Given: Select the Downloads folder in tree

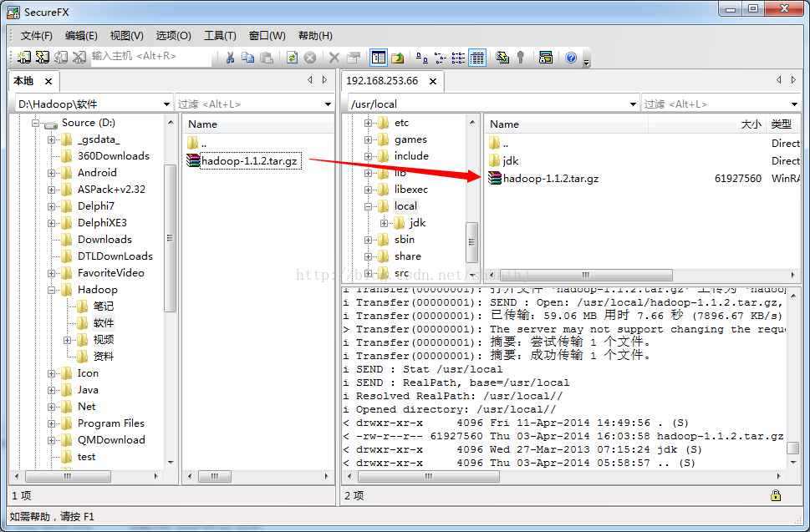Looking at the screenshot, I should (104, 240).
